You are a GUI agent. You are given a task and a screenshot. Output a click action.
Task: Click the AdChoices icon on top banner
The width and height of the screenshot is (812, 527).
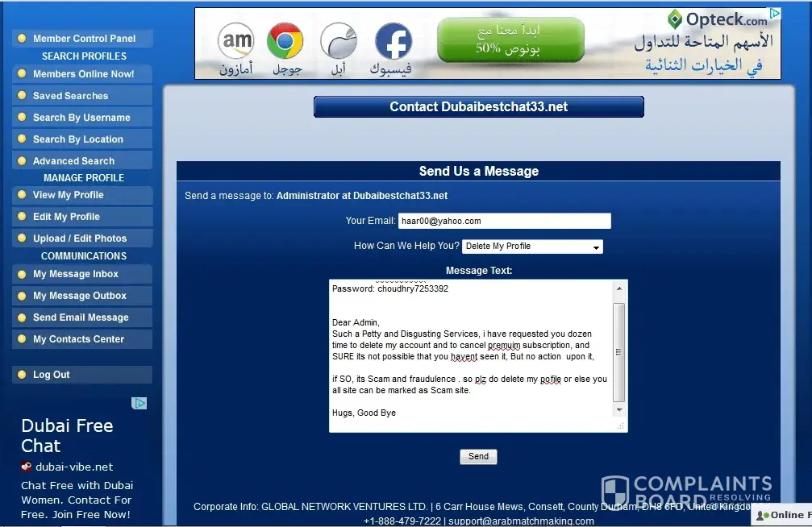(x=775, y=14)
